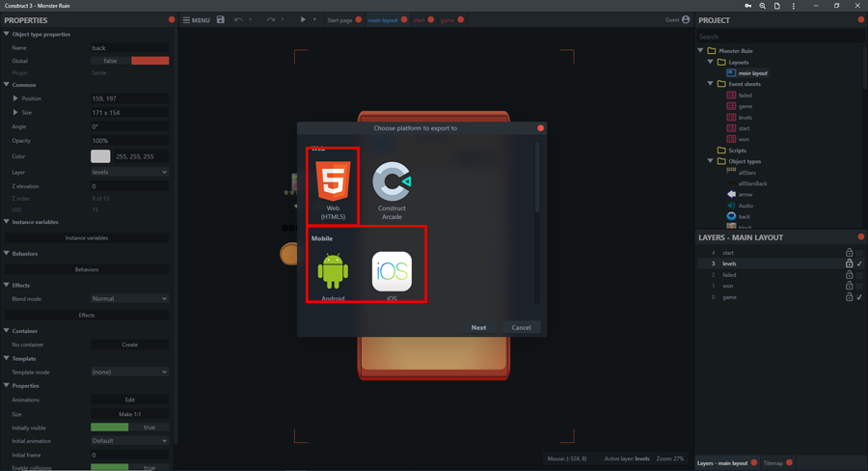Open the Template mode dropdown
The height and width of the screenshot is (471, 868).
[129, 372]
